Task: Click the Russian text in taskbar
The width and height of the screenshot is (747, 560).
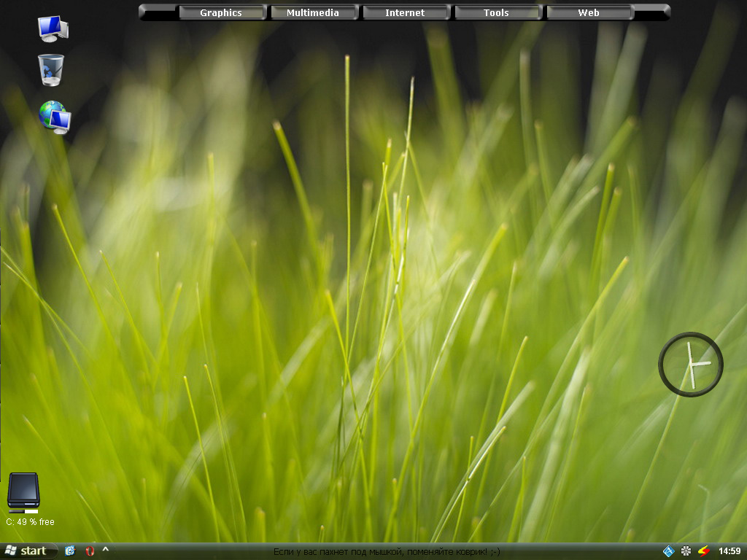Action: click(x=387, y=551)
